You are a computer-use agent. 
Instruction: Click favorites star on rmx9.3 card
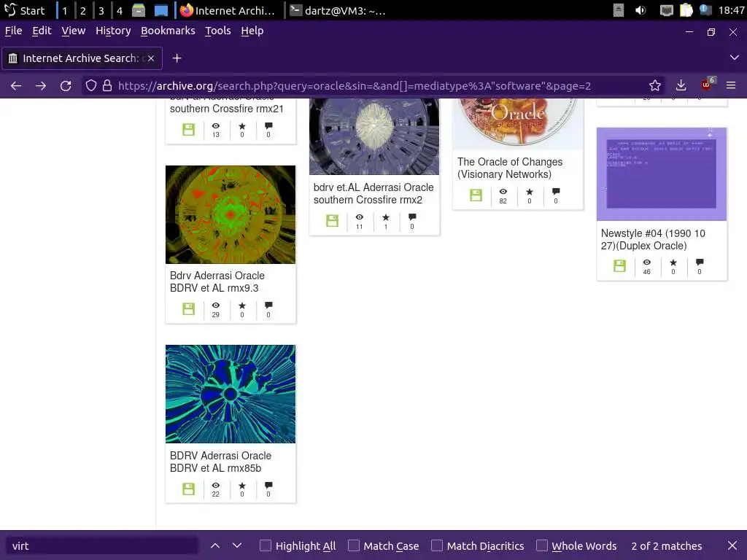[242, 306]
